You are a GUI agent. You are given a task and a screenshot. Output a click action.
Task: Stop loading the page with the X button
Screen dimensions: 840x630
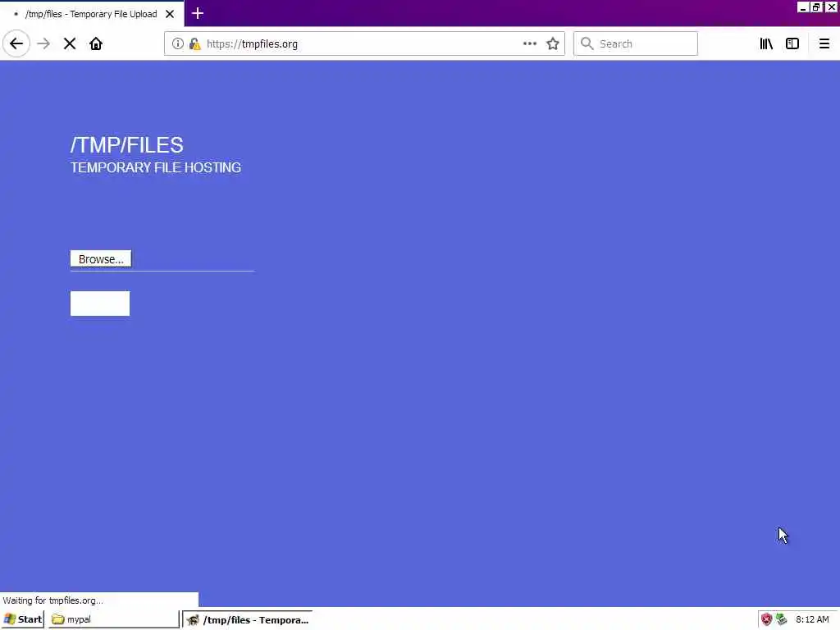click(70, 43)
